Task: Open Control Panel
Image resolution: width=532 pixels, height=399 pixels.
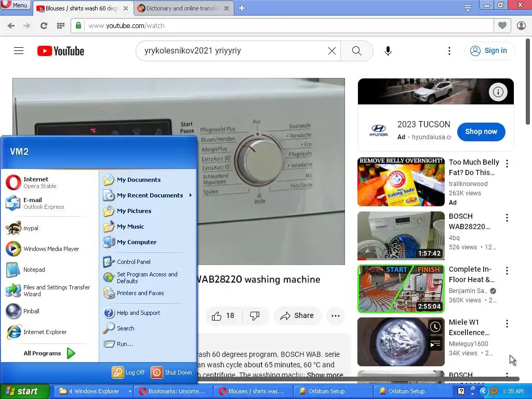Action: [148, 262]
